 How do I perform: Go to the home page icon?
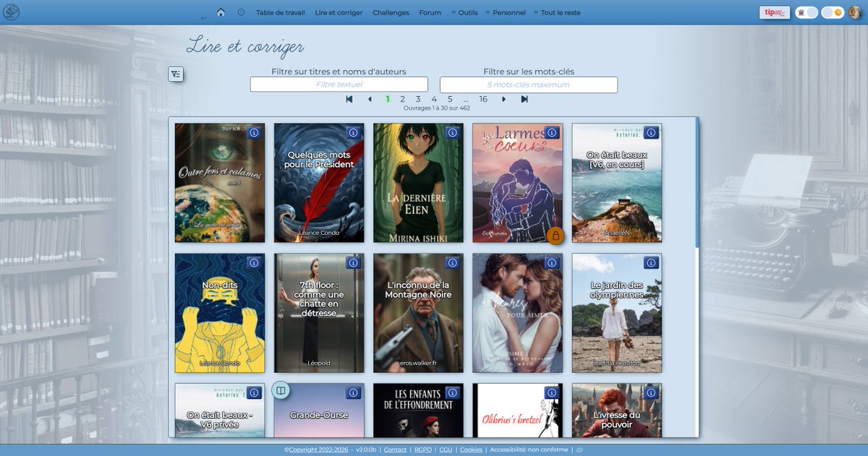pos(221,12)
